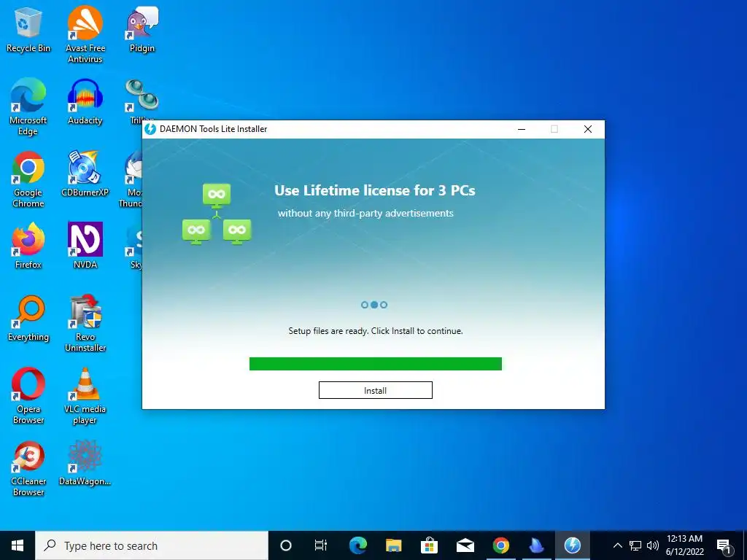Open Task View on the taskbar
The width and height of the screenshot is (747, 560).
pyautogui.click(x=321, y=545)
